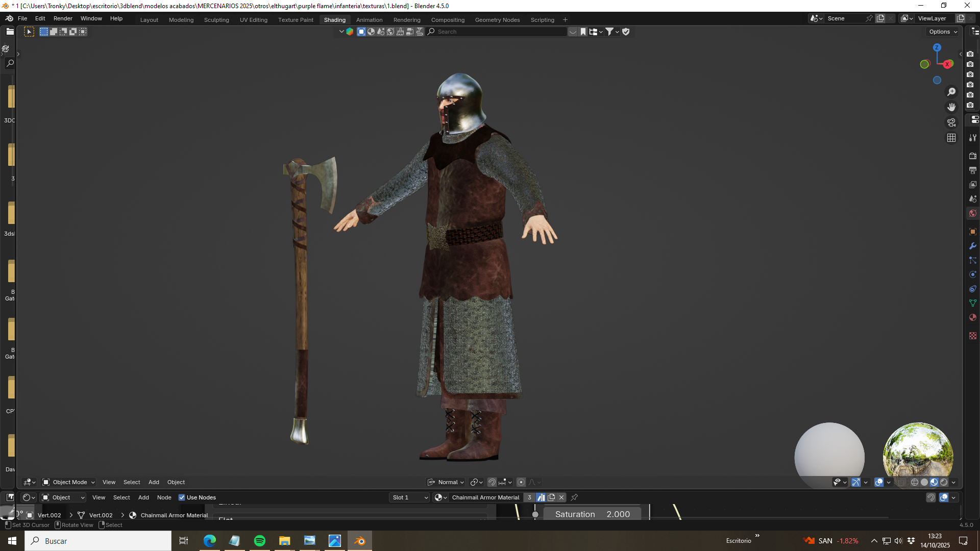Select the Pan view hand icon
Screen dimensions: 980x551
point(951,107)
